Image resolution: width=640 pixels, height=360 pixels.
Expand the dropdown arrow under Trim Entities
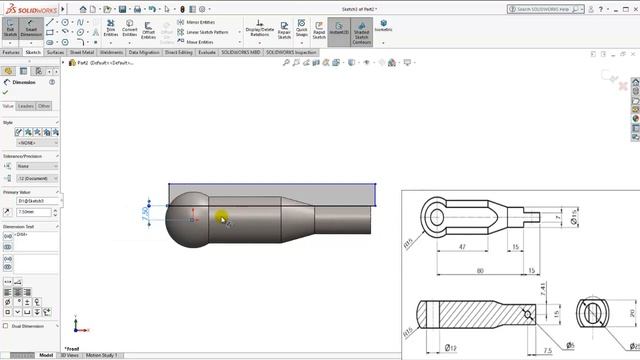[111, 42]
